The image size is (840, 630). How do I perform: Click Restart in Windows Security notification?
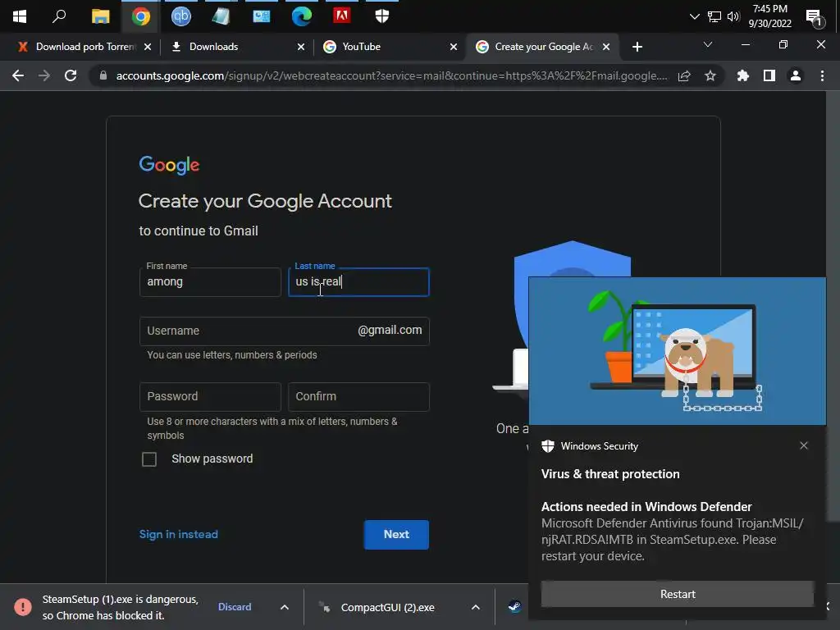(x=677, y=594)
